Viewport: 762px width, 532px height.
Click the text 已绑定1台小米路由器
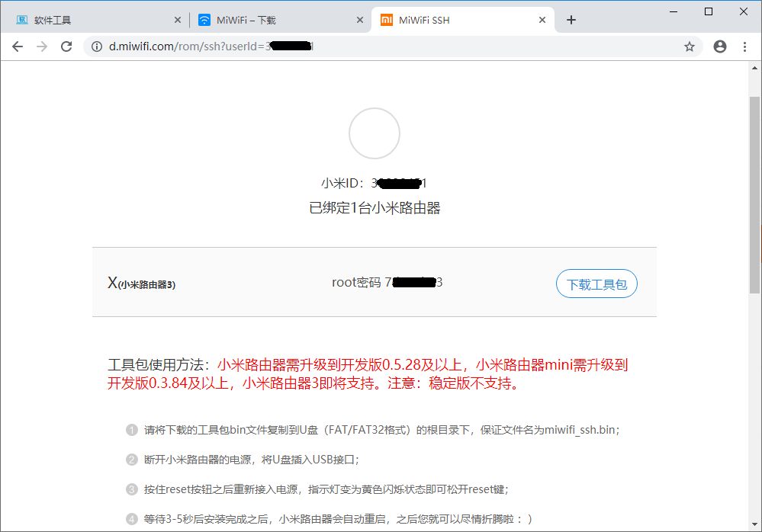point(375,208)
